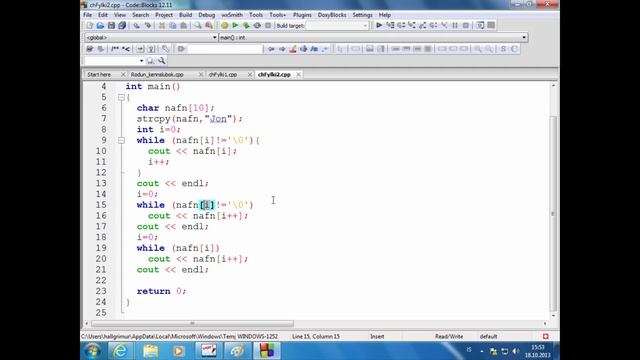Image resolution: width=640 pixels, height=360 pixels.
Task: Close the chFylki2.cpp tab
Action: [x=298, y=75]
